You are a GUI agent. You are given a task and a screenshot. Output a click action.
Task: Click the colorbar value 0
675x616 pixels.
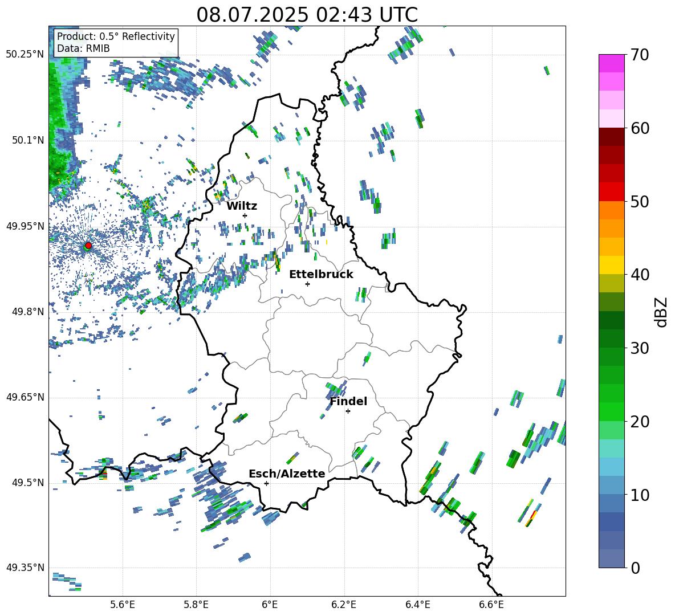pos(635,568)
